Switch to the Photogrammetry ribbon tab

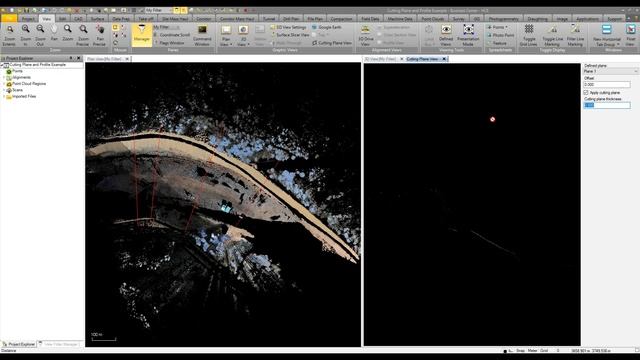504,19
